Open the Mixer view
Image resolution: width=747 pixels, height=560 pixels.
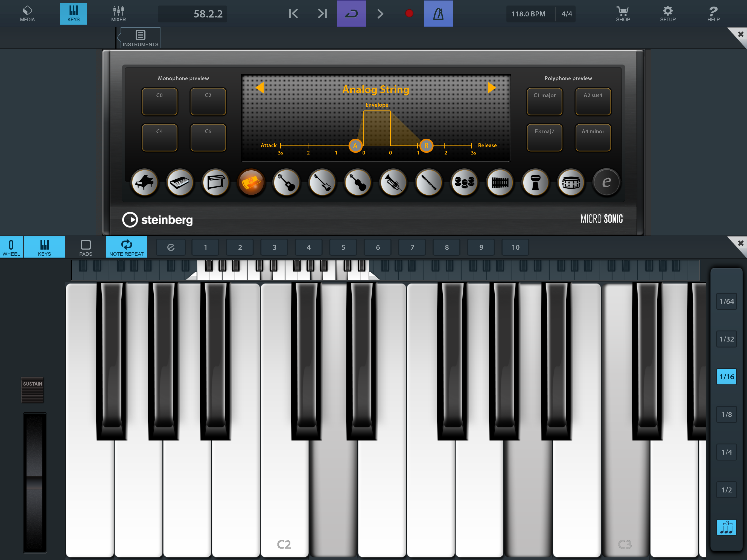[x=118, y=13]
